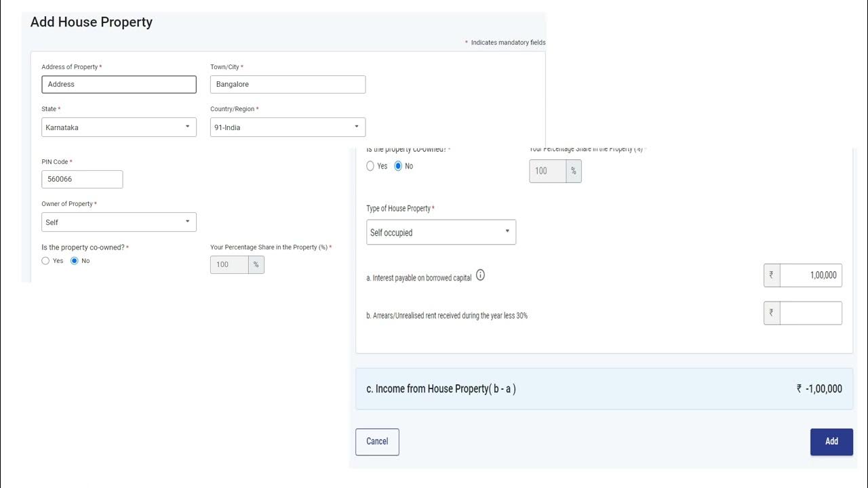Click the Cancel button
The width and height of the screenshot is (868, 488).
click(377, 441)
